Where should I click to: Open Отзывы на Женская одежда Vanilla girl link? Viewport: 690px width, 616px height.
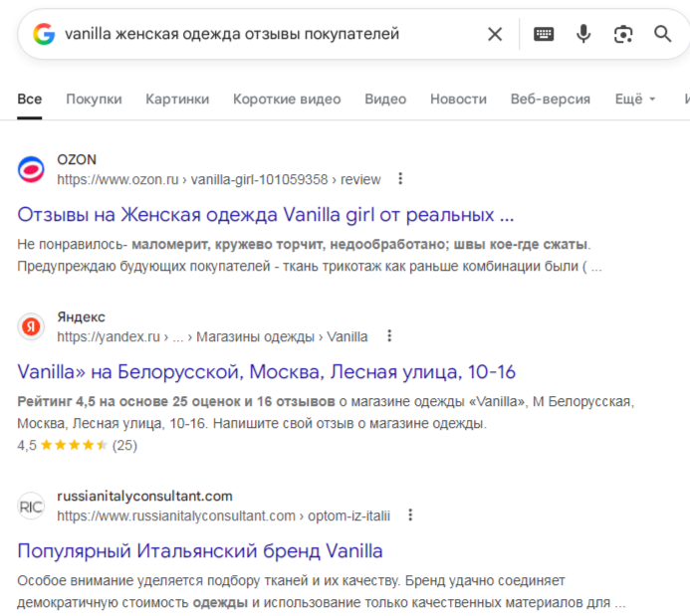pos(266,215)
